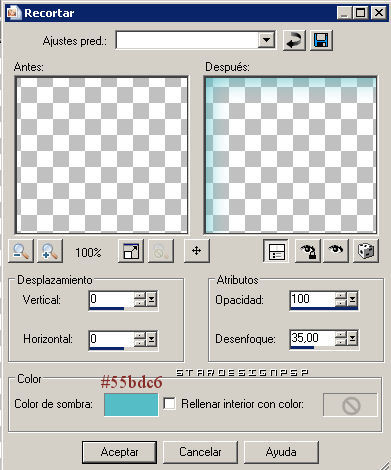The width and height of the screenshot is (391, 470).
Task: Zoom in the preview with plus magnifier
Action: [x=50, y=251]
